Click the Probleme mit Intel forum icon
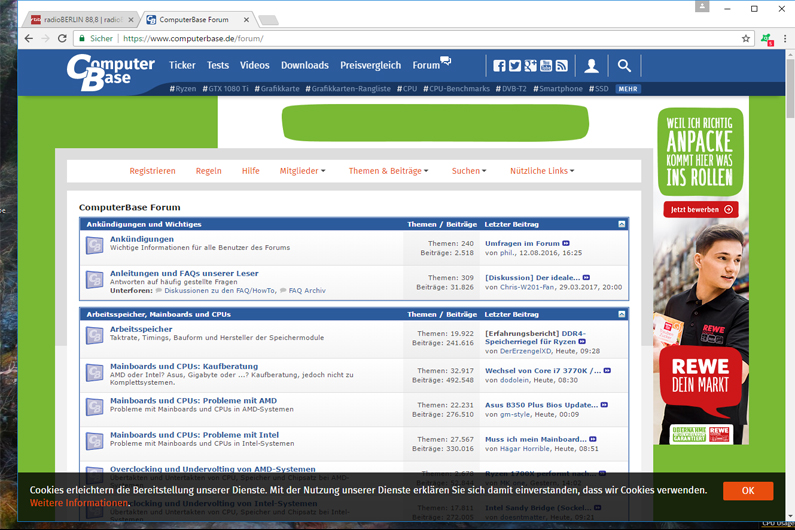This screenshot has height=530, width=795. 95,441
